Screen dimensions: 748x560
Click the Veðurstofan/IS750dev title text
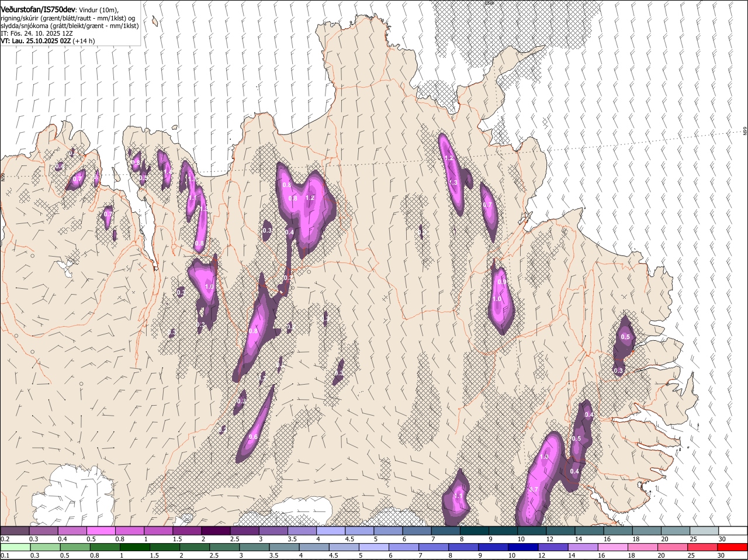[38, 10]
